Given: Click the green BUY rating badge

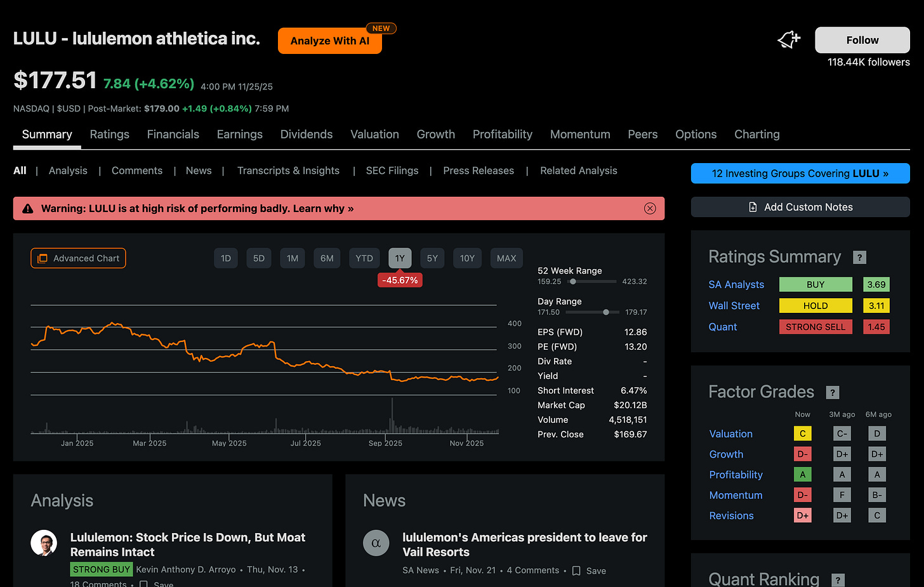Looking at the screenshot, I should [815, 285].
